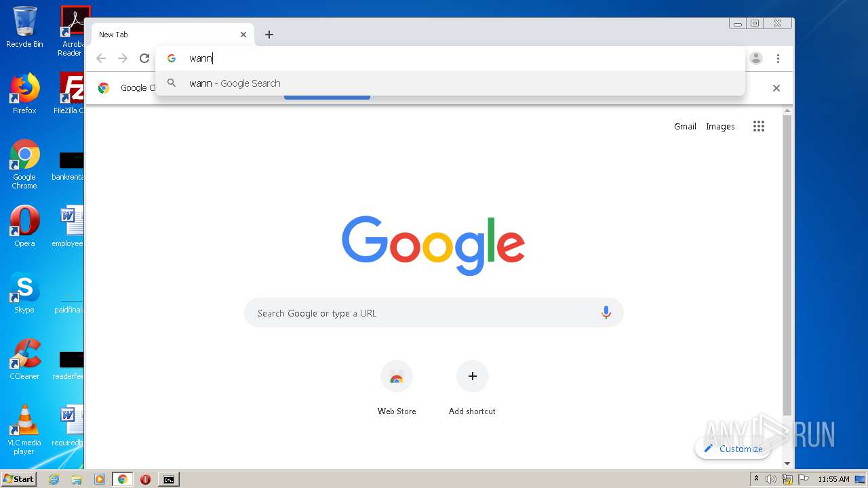Screen dimensions: 868x488
Task: Click the Chrome forward arrow button
Action: pos(123,58)
